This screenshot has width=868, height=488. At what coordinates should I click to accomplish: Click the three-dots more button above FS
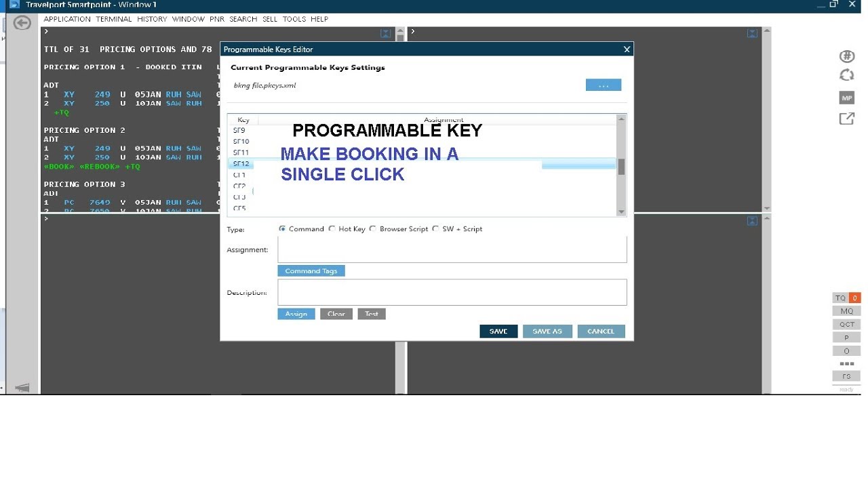tap(846, 364)
